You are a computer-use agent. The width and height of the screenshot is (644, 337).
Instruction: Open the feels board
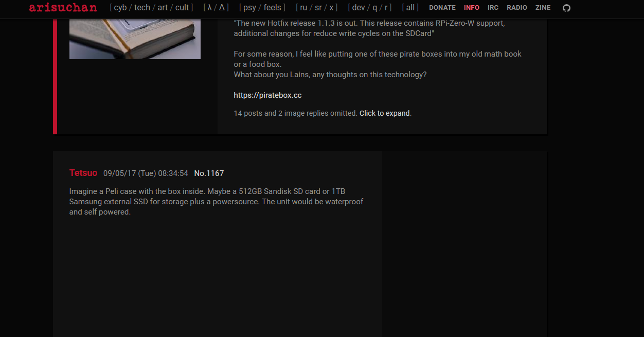pos(273,8)
